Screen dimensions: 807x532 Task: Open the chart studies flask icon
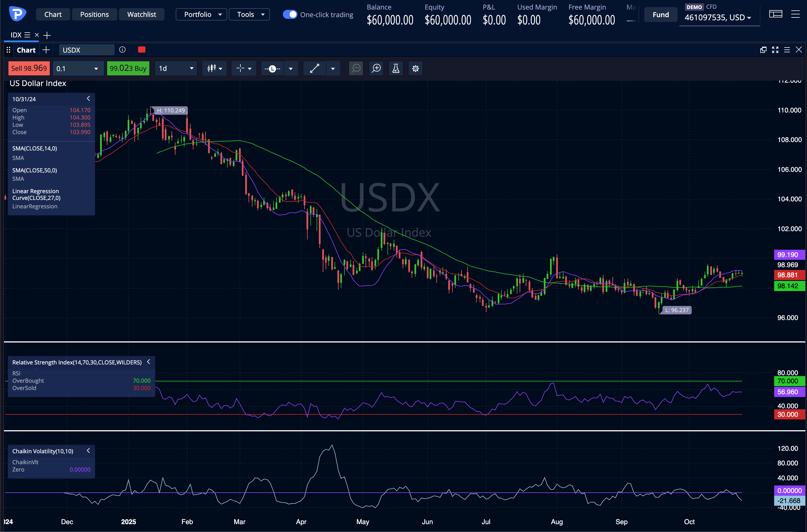(x=396, y=69)
